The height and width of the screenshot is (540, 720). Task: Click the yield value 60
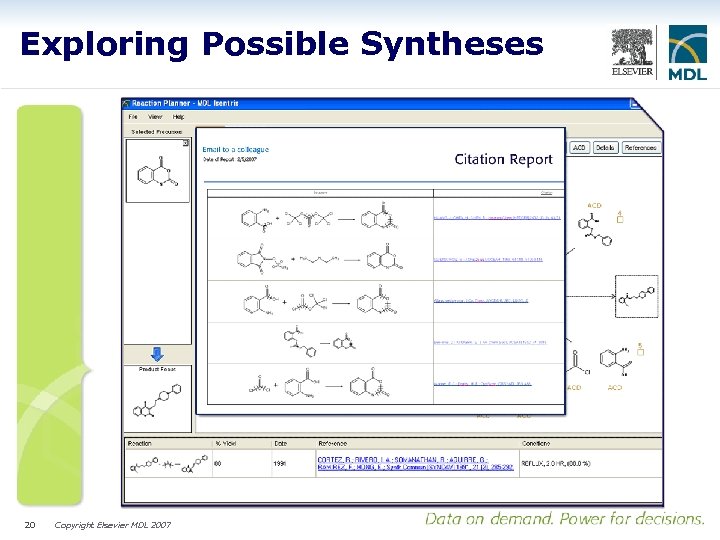click(x=218, y=464)
